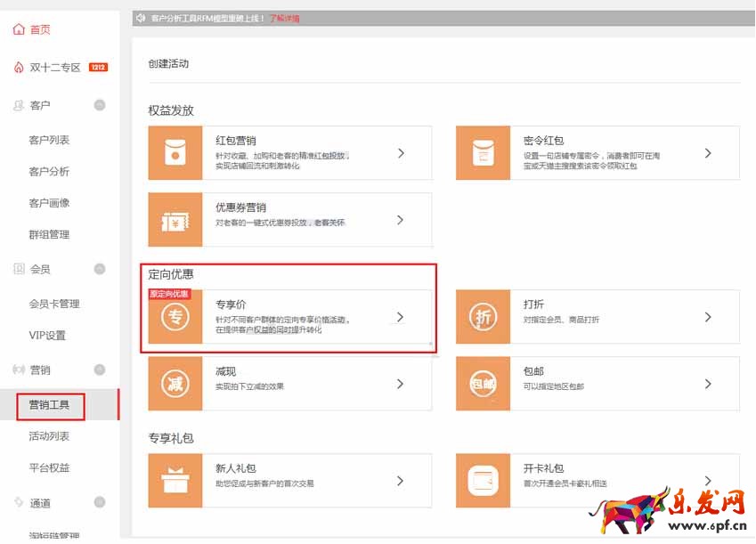This screenshot has height=544, width=756.
Task: Click the orange 红包营销 red envelope icon
Action: (175, 153)
